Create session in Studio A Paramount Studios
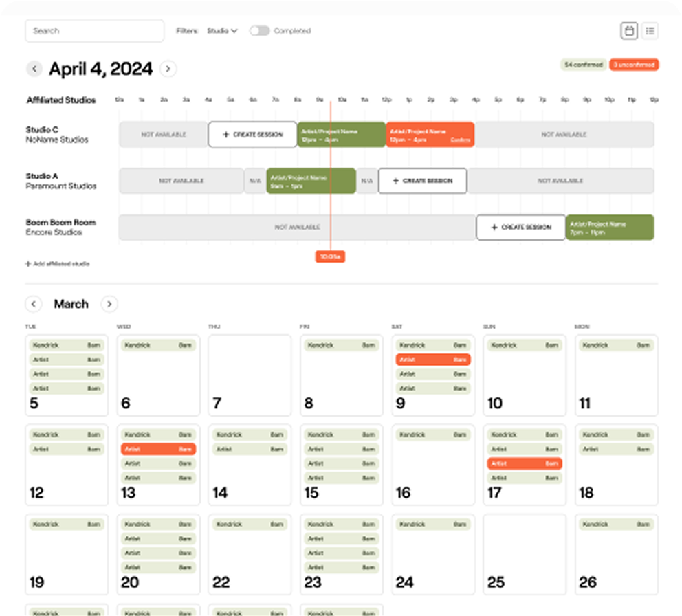The height and width of the screenshot is (616, 682). 422,181
